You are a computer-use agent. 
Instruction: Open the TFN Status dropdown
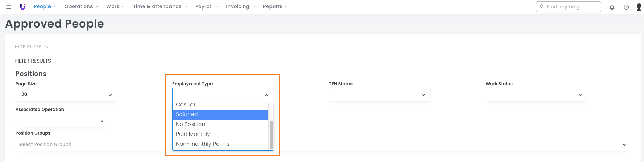pyautogui.click(x=380, y=95)
